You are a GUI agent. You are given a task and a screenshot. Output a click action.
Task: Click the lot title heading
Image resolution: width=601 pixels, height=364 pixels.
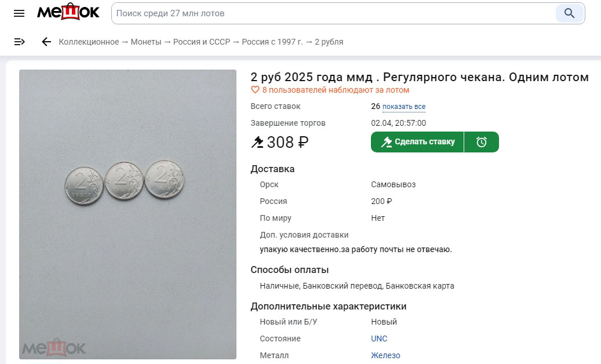point(419,77)
